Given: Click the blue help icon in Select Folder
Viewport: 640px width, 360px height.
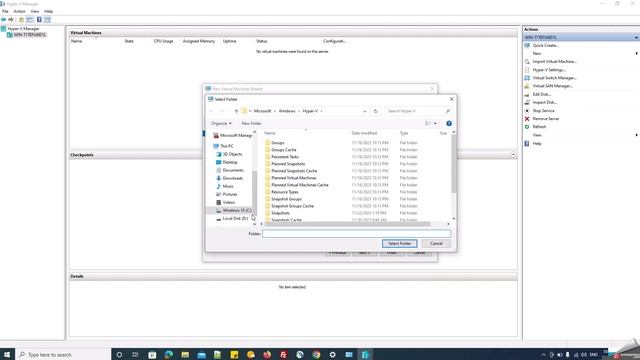Looking at the screenshot, I should point(449,123).
